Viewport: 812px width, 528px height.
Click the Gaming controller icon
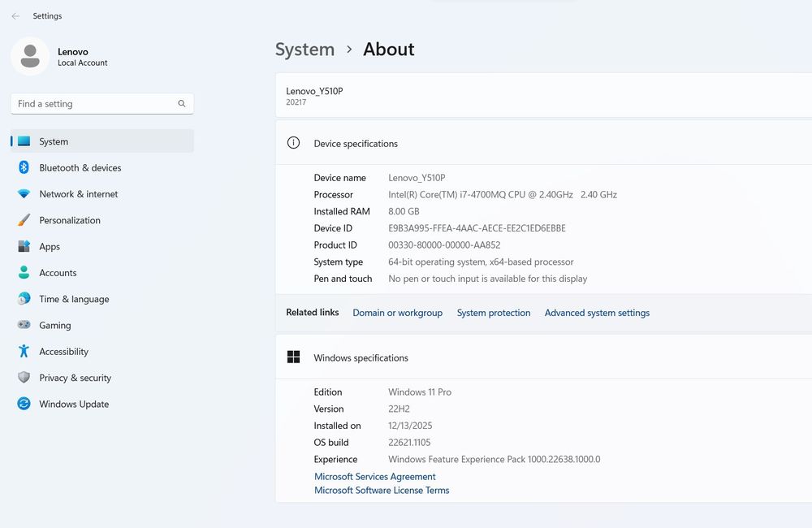click(x=24, y=325)
